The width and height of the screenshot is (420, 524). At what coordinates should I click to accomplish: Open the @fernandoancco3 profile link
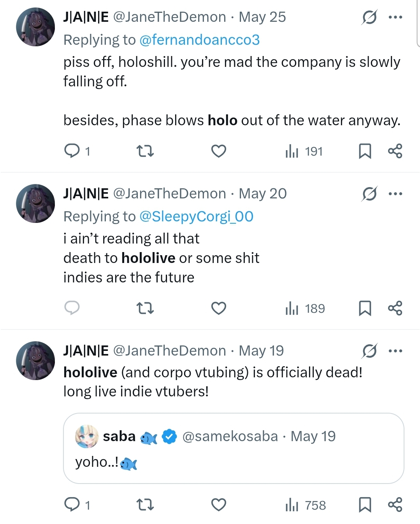point(199,40)
